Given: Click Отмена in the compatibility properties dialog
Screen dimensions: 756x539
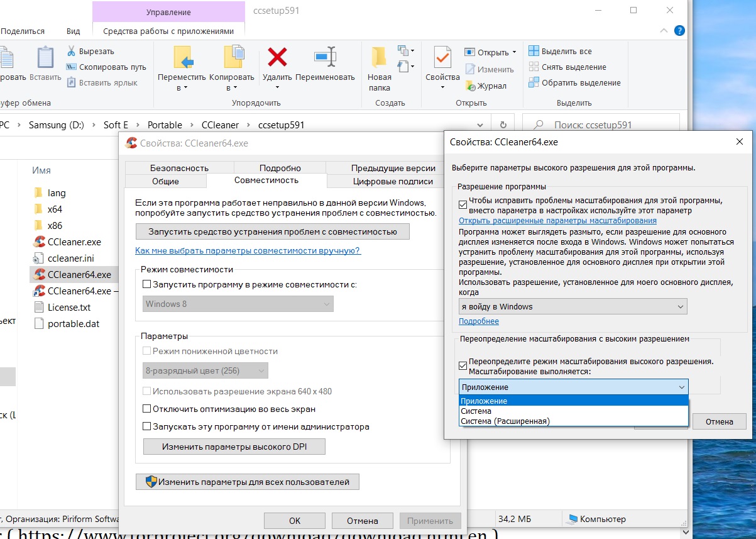Looking at the screenshot, I should point(363,520).
